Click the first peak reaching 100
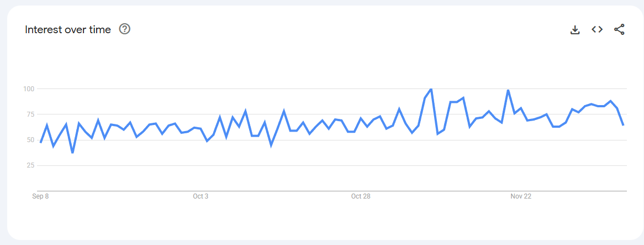The height and width of the screenshot is (245, 644). 431,89
